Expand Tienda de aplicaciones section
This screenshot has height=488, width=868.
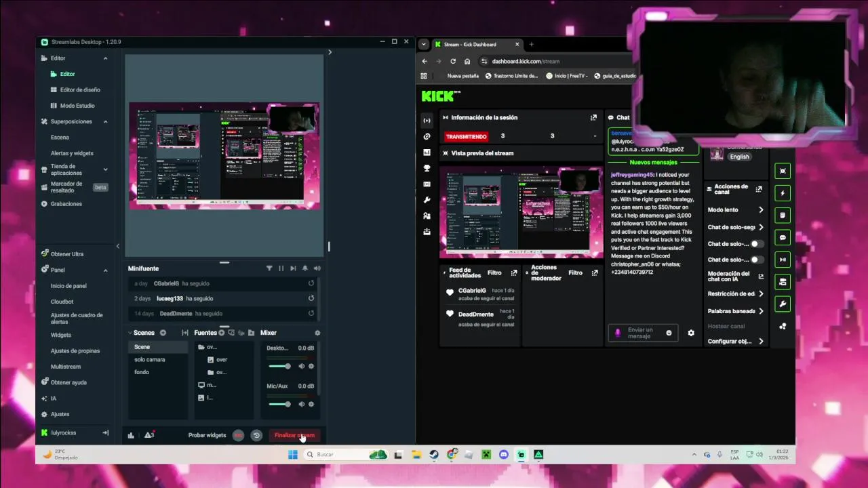tap(105, 169)
